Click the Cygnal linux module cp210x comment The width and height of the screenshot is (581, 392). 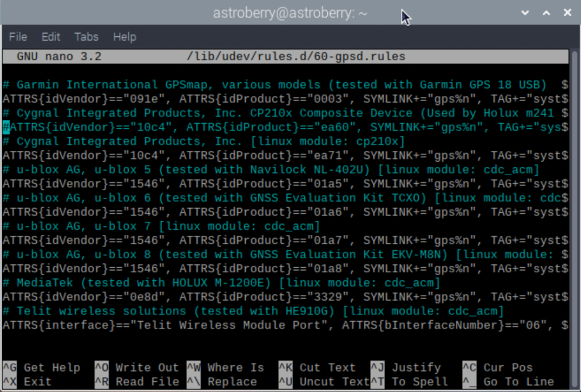(x=204, y=141)
